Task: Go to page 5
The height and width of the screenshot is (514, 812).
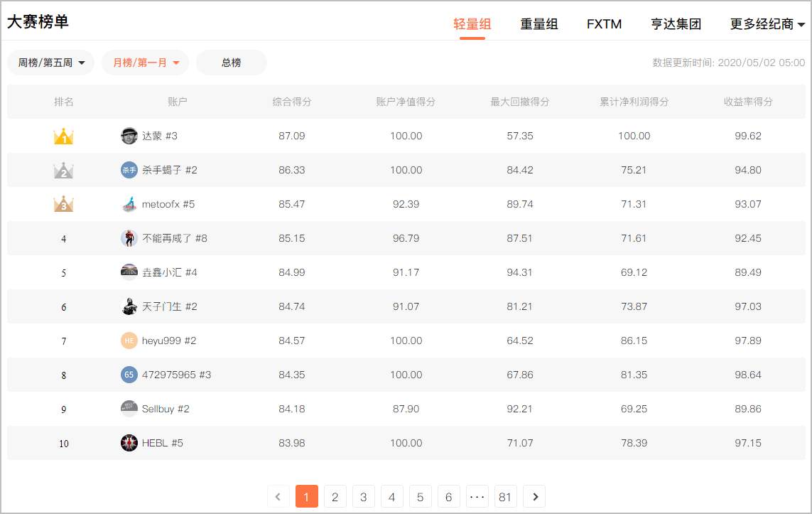Action: pyautogui.click(x=421, y=497)
